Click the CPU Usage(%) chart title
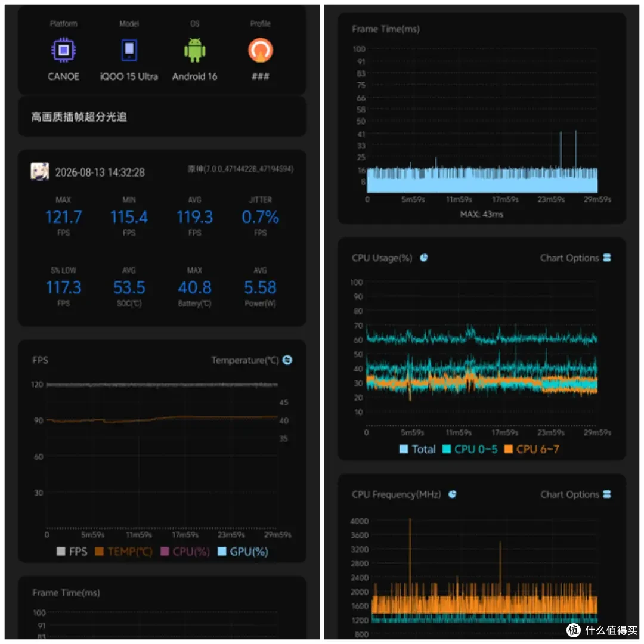The width and height of the screenshot is (644, 644). (x=382, y=258)
